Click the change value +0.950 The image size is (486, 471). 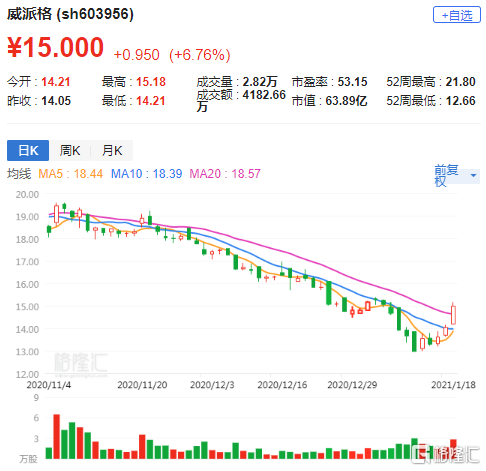click(137, 55)
